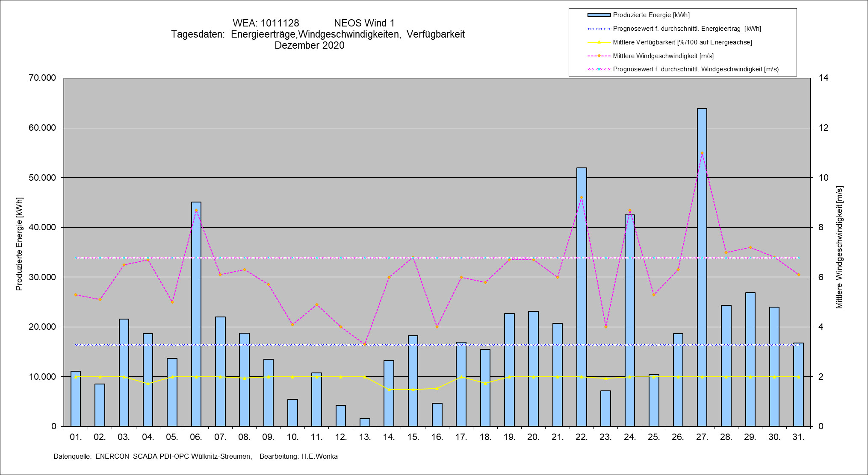Click the yellow Mittlere Verfügbarkeit legend marker
868x475 pixels.
[x=599, y=42]
